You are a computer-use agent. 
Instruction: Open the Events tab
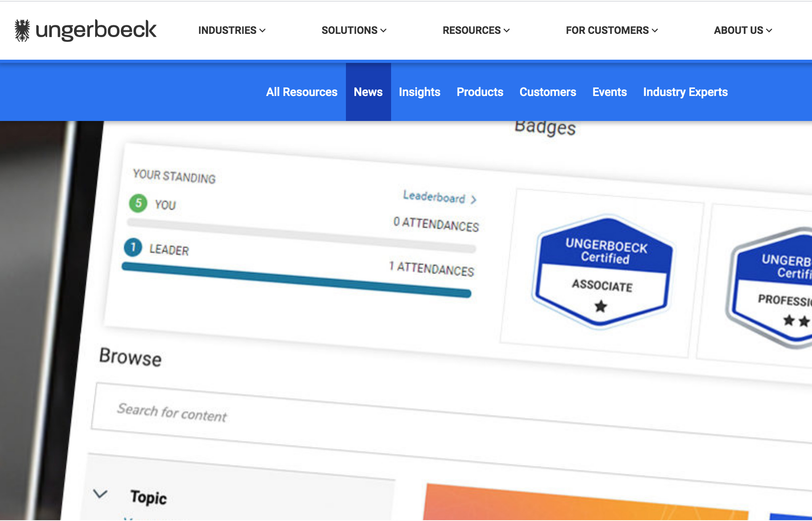pyautogui.click(x=610, y=92)
